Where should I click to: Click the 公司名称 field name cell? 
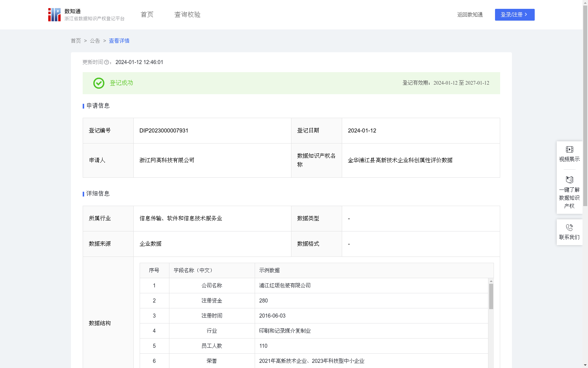[212, 286]
